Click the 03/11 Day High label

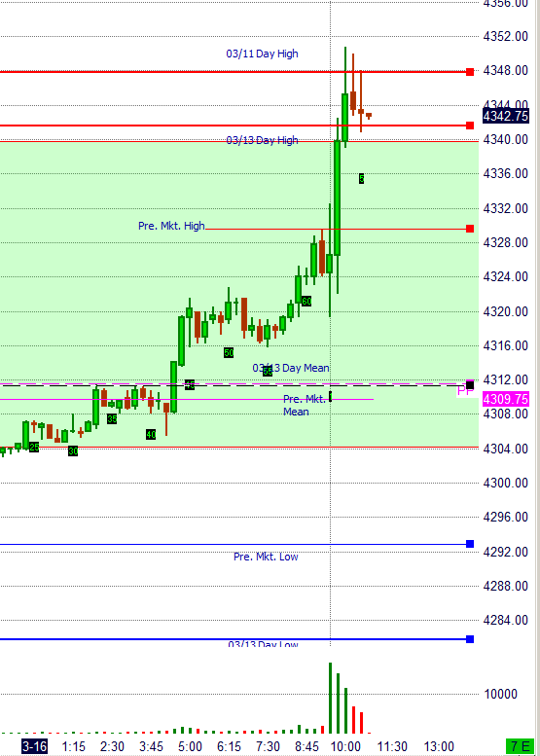pos(263,54)
